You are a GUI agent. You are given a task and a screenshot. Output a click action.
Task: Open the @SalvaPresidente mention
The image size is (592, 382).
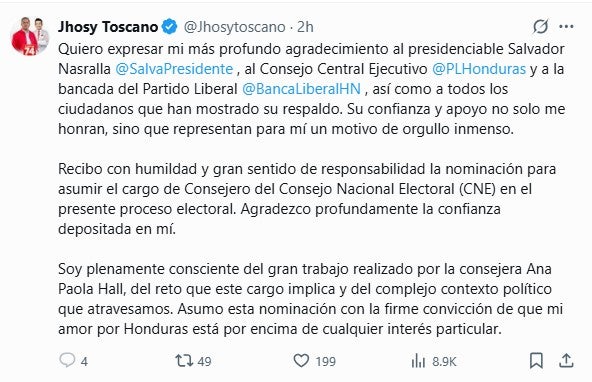pos(174,69)
